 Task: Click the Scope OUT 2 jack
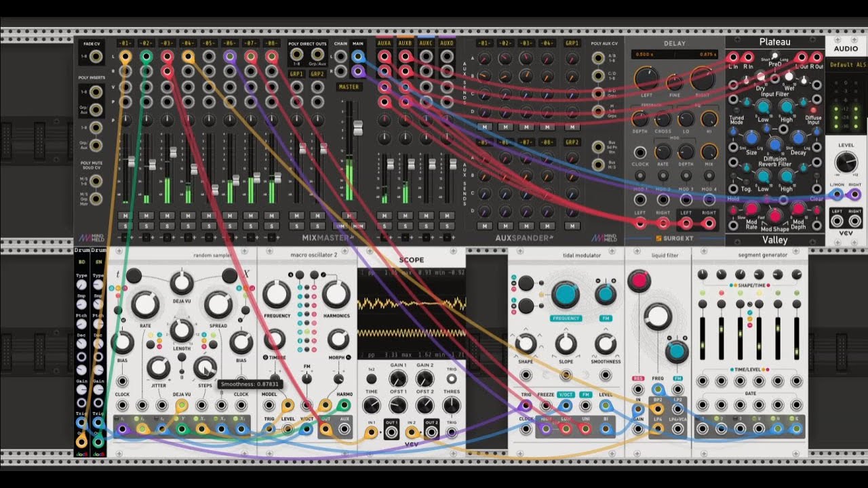pyautogui.click(x=431, y=432)
